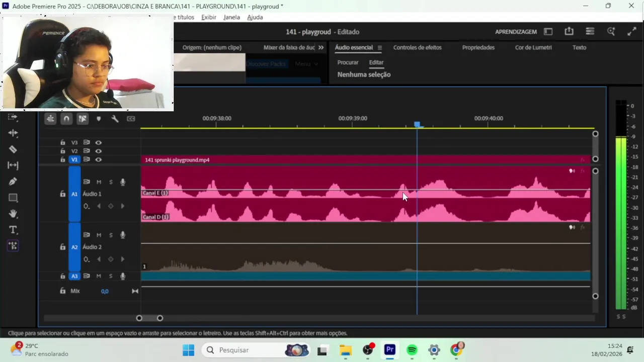Toggle lock on track A1
The image size is (644, 362).
point(62,194)
